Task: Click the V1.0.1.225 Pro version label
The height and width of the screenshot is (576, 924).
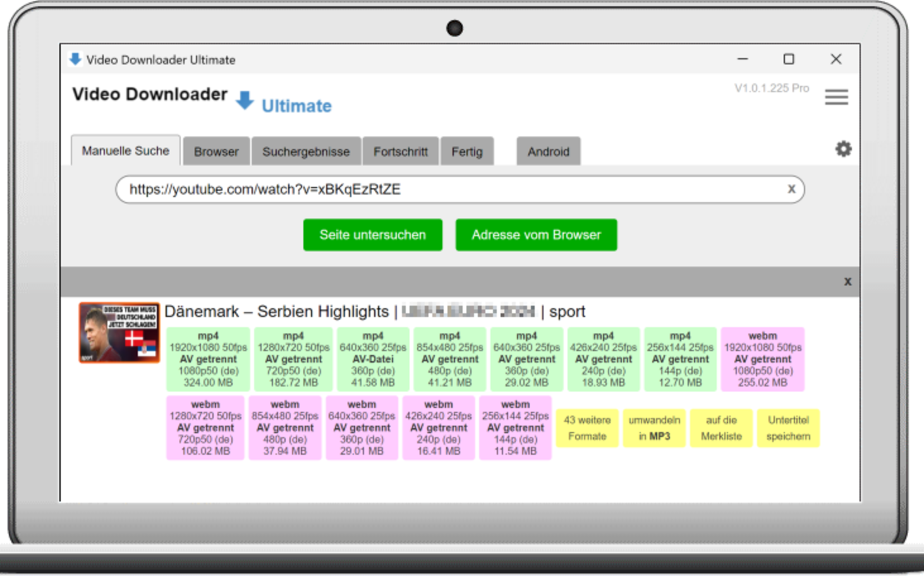Action: click(x=772, y=88)
